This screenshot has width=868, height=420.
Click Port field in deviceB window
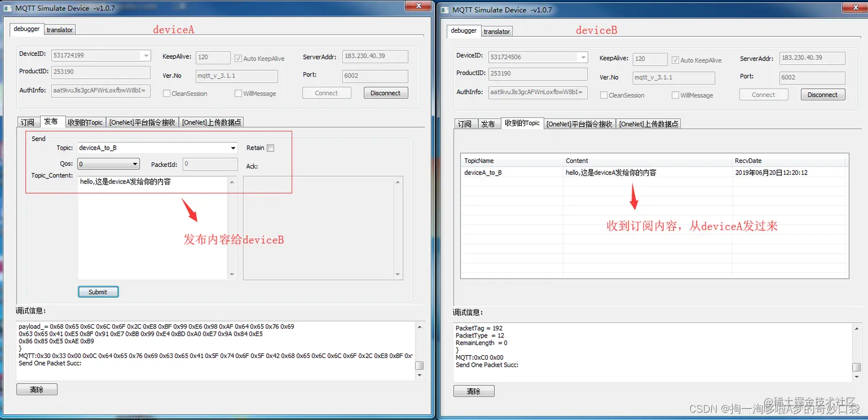click(812, 77)
